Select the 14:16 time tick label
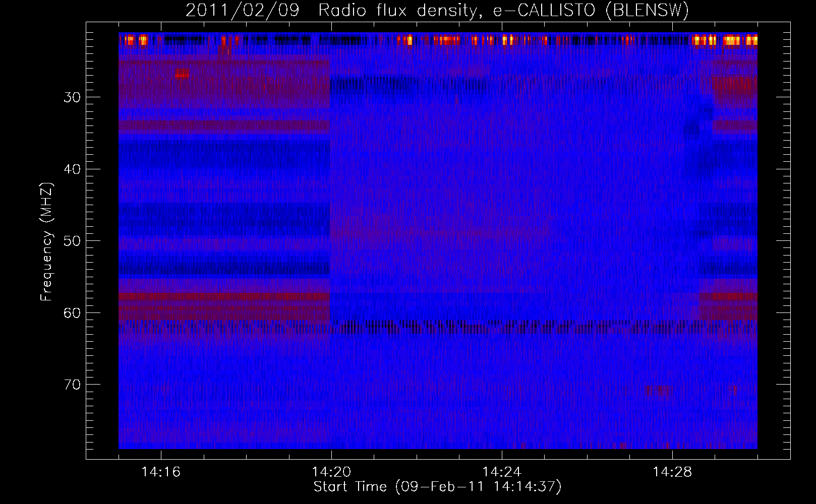The height and width of the screenshot is (504, 816). click(161, 472)
